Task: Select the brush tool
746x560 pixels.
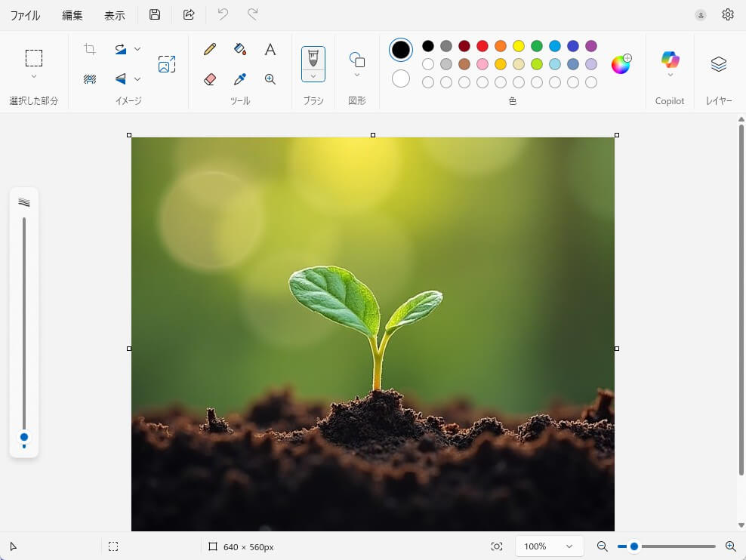Action: coord(313,58)
